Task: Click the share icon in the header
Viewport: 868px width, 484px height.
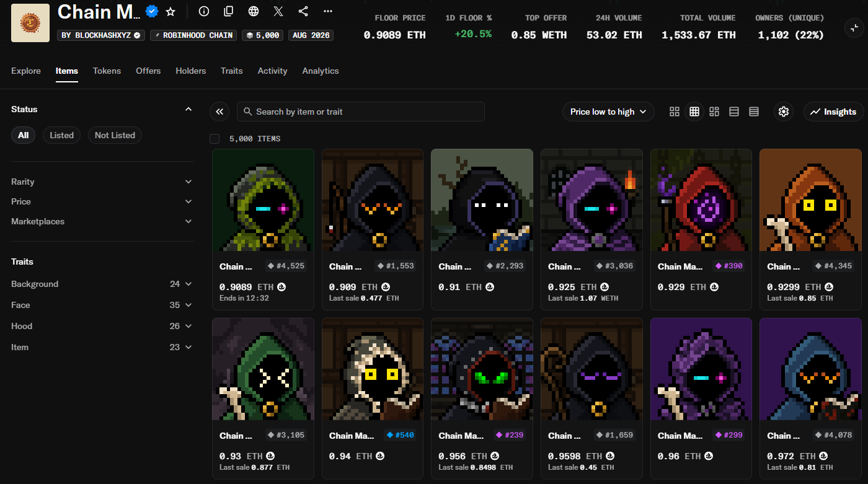Action: pos(303,11)
